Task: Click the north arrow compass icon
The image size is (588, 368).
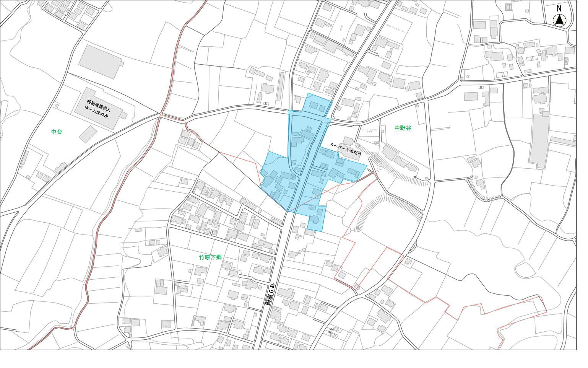Action: [x=559, y=17]
